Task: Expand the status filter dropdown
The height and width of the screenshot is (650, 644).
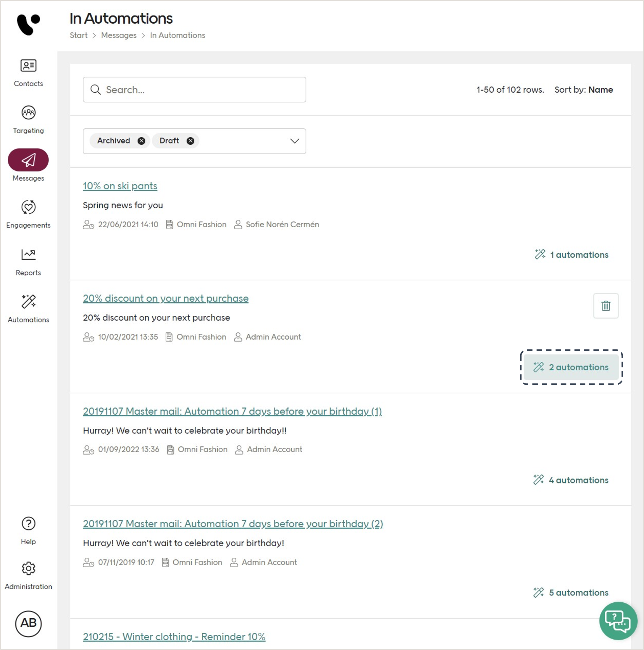Action: (294, 141)
